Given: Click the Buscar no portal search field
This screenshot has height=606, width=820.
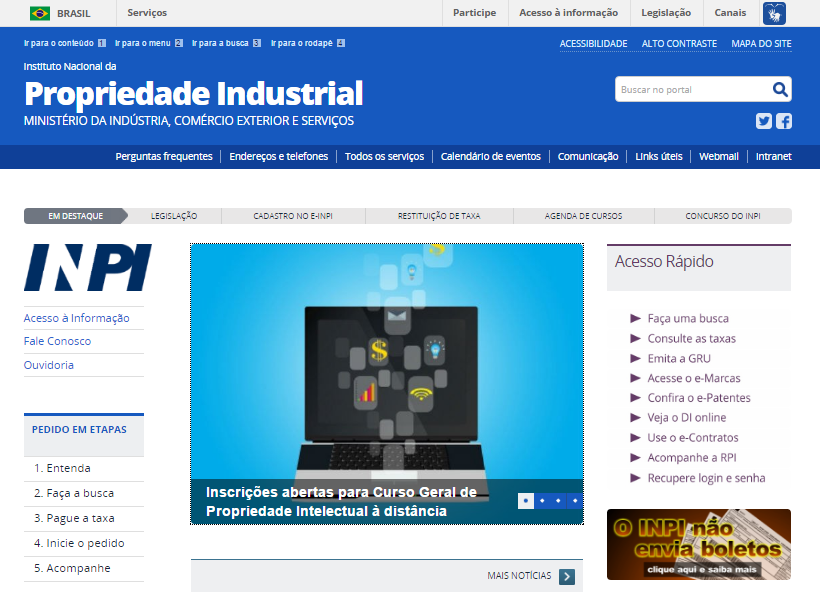Looking at the screenshot, I should coord(692,90).
